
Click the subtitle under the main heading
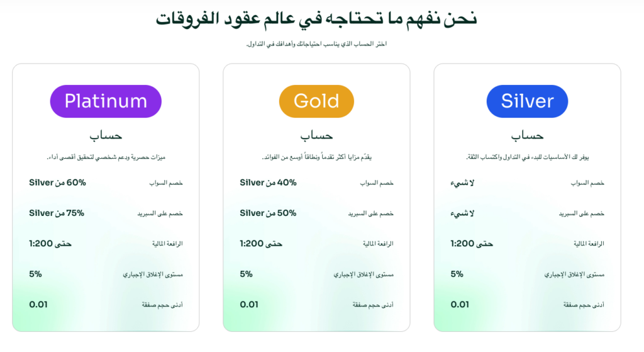[x=316, y=44]
